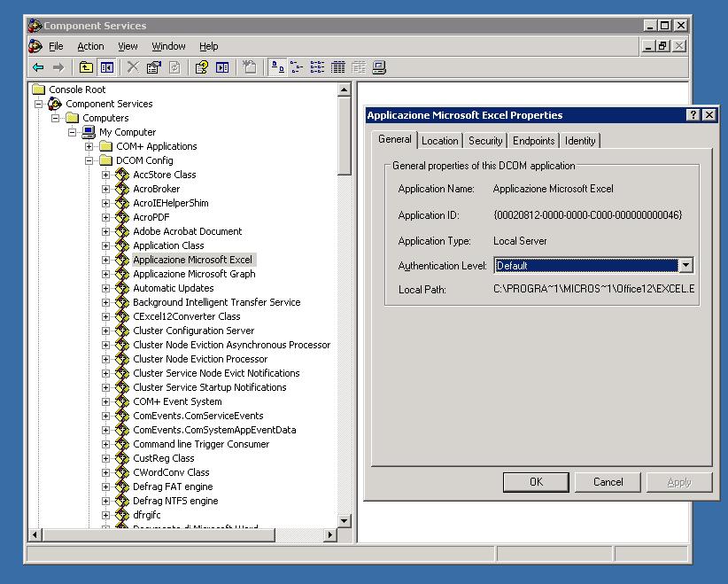Select Background Intelligent Transfer Service item
This screenshot has height=584, width=728.
(x=216, y=302)
